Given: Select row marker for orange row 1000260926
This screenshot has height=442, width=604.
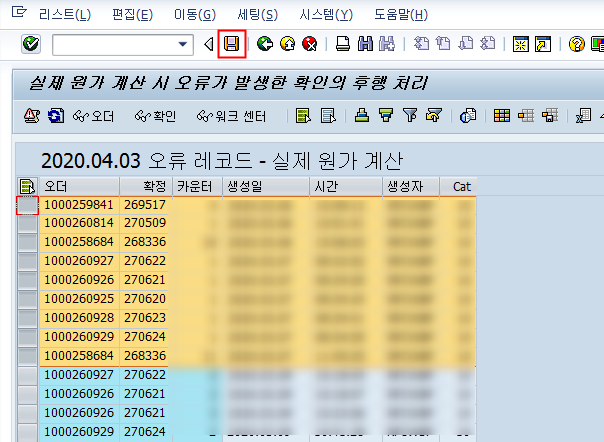Looking at the screenshot, I should tap(28, 280).
